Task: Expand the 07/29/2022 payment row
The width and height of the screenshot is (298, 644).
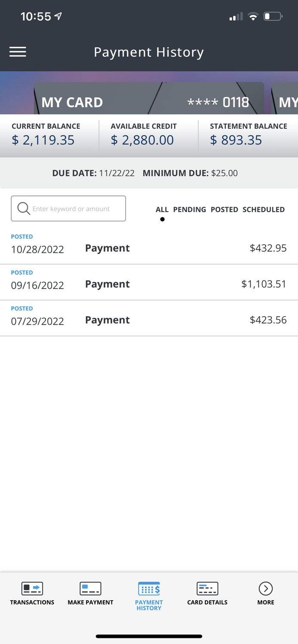Action: click(149, 319)
